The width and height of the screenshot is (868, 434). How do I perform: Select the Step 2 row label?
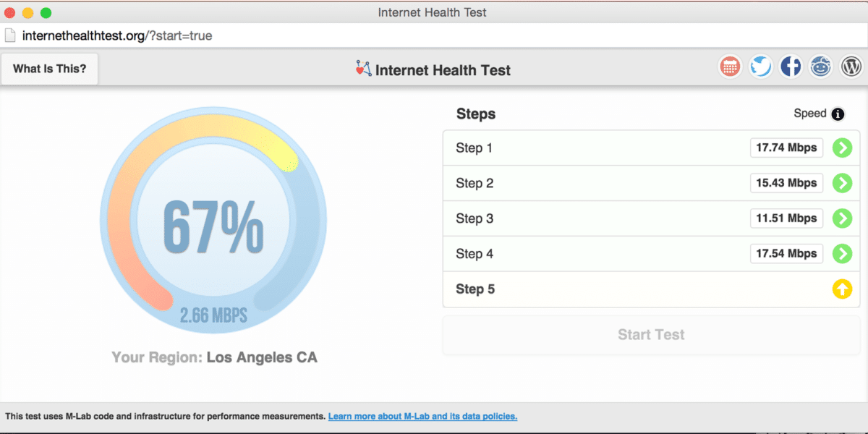coord(475,183)
